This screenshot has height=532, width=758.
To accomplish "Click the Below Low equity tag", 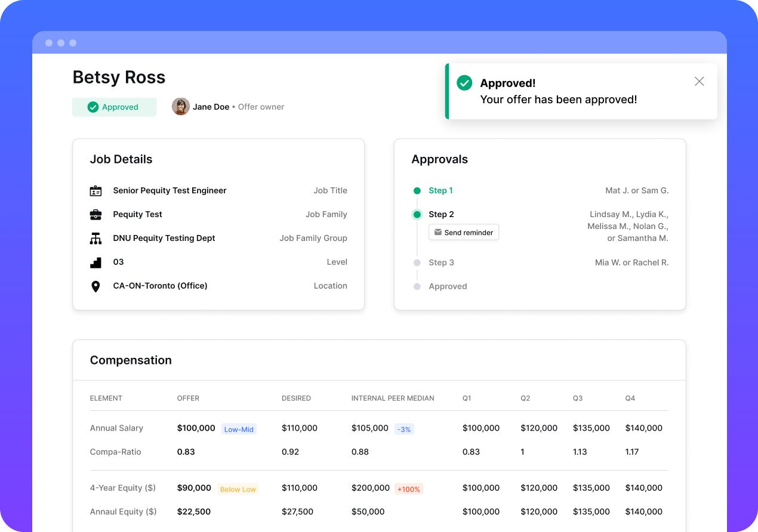I will [x=238, y=489].
